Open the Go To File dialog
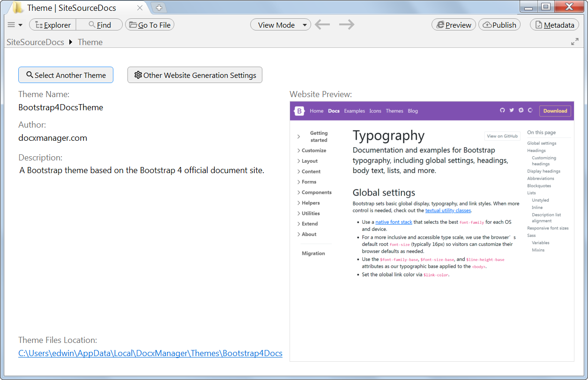 pyautogui.click(x=149, y=25)
